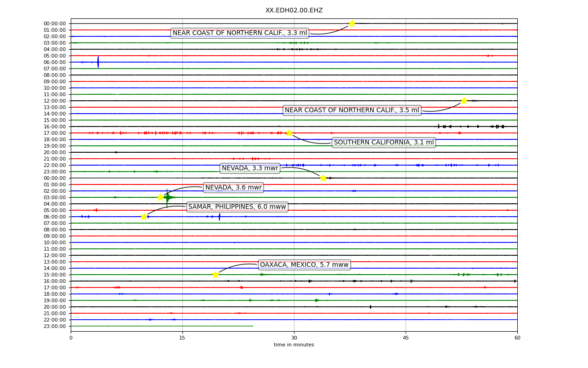
Task: Click the star marker for Northern Calif. 3.5 ml
Action: (x=464, y=101)
